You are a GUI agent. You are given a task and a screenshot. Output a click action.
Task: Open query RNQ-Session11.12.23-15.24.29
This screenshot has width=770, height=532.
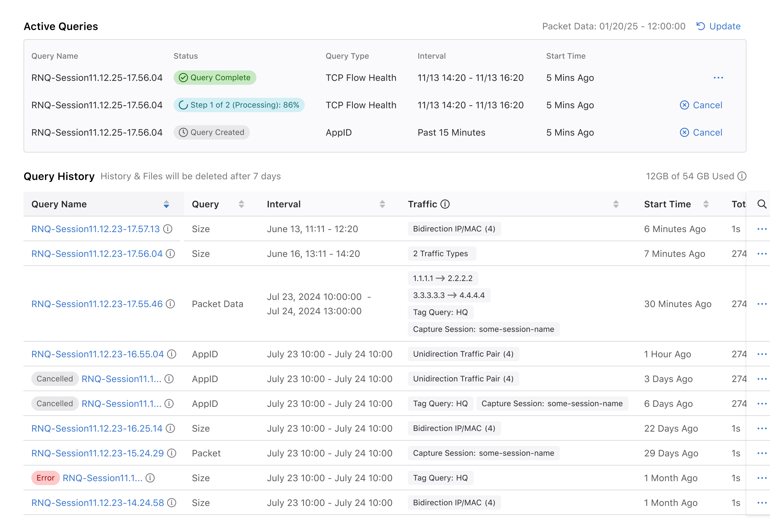pos(98,453)
